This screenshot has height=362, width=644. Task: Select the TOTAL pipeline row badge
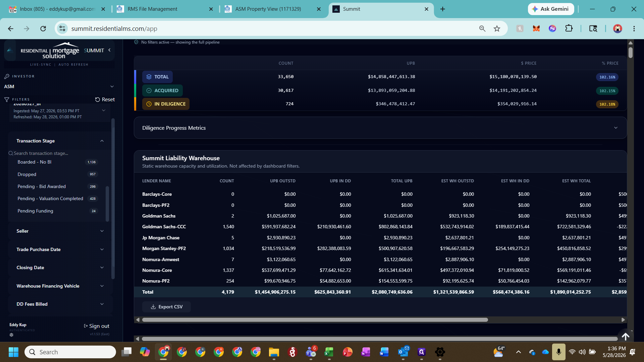[157, 77]
